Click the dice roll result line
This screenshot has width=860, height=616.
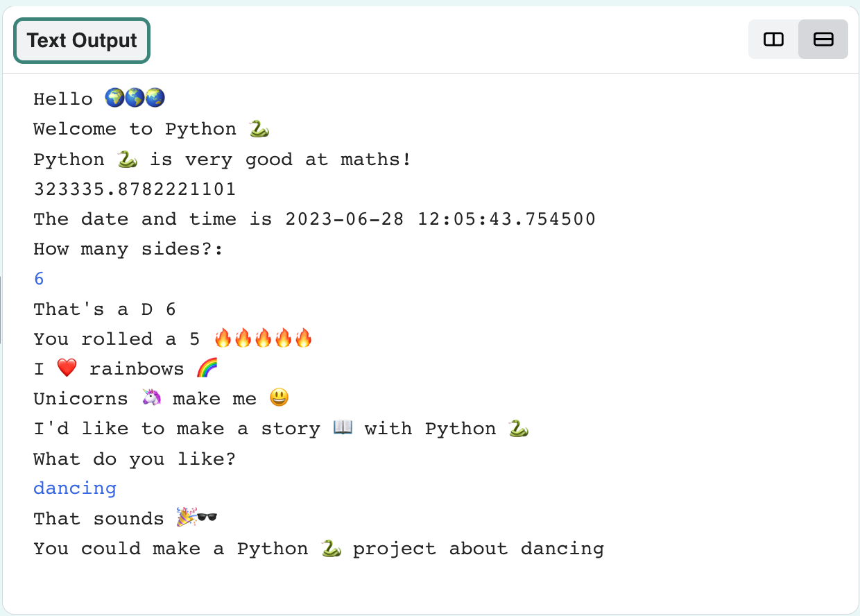click(172, 338)
